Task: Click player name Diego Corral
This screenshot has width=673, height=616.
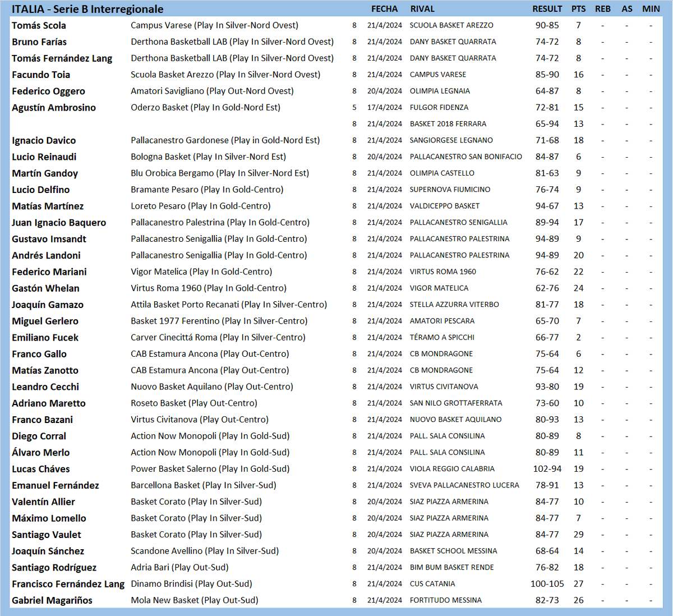Action: [x=39, y=436]
